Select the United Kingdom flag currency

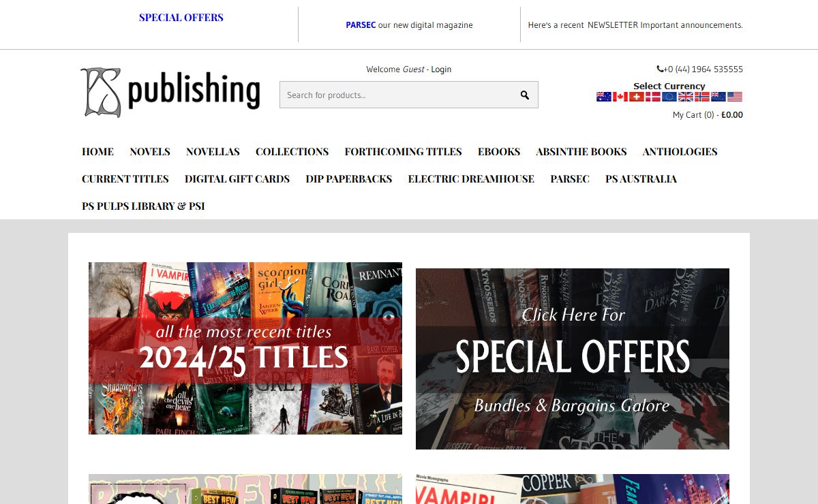tap(686, 97)
